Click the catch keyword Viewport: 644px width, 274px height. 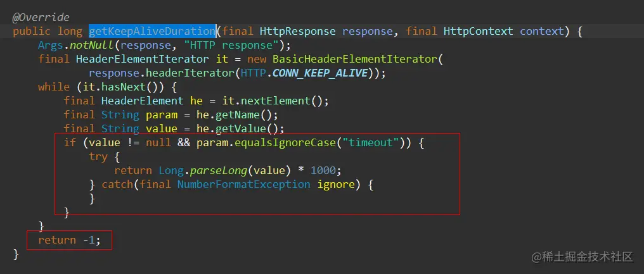117,184
